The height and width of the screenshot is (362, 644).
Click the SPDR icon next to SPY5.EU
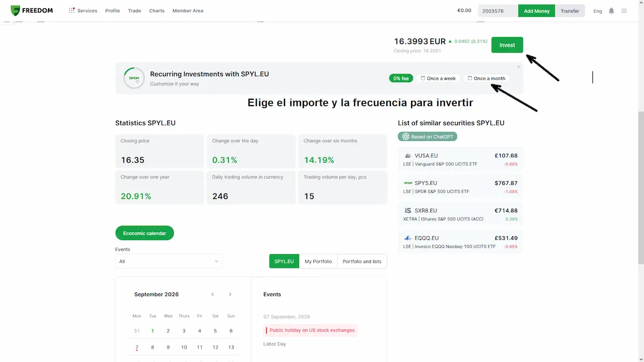tap(408, 183)
